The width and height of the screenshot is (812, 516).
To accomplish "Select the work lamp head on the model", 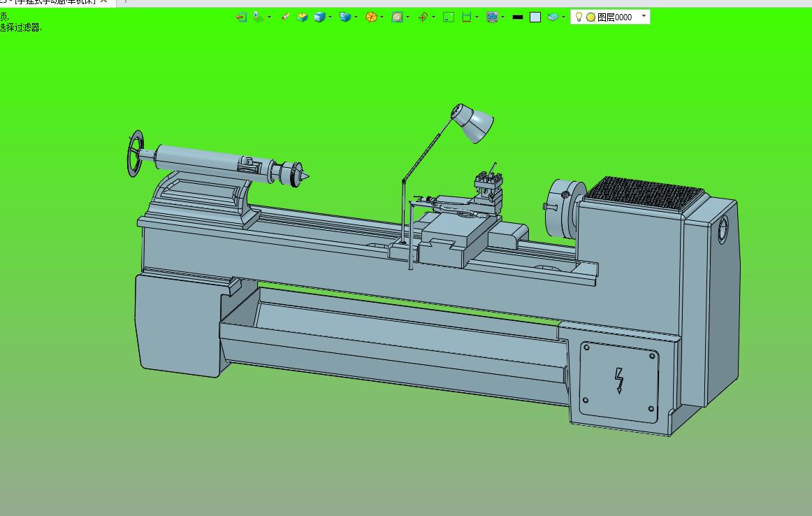I will point(473,123).
